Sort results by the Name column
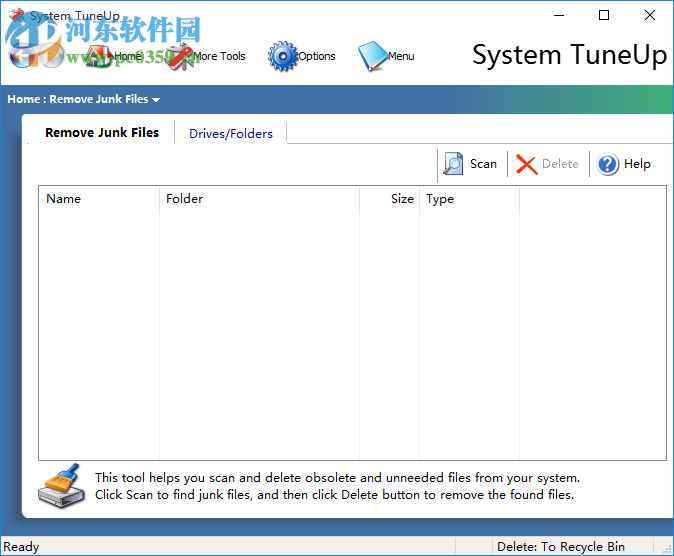The width and height of the screenshot is (674, 556). [99, 199]
